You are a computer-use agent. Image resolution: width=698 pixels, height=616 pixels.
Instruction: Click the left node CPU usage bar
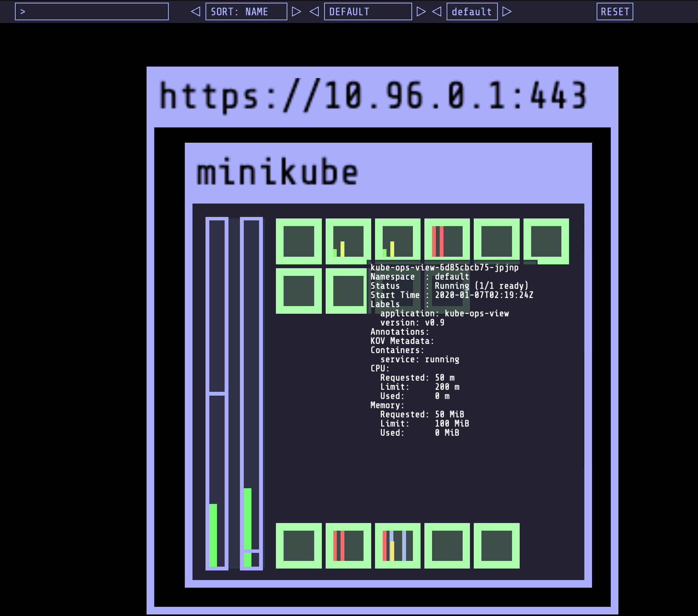pos(217,393)
